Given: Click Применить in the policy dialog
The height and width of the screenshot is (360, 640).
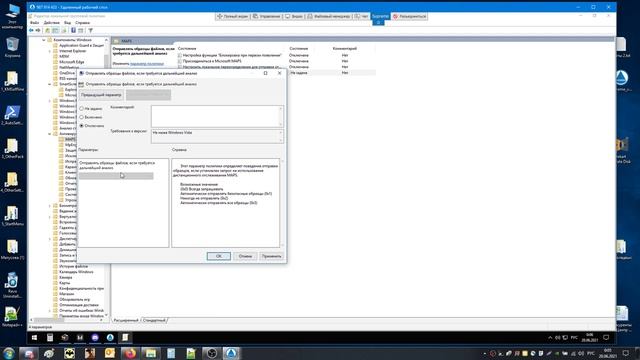Looking at the screenshot, I should click(x=271, y=256).
